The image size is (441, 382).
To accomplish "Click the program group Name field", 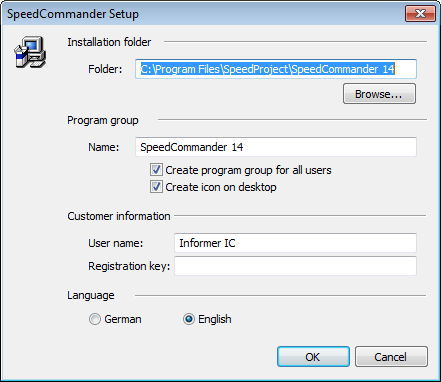I will point(276,147).
